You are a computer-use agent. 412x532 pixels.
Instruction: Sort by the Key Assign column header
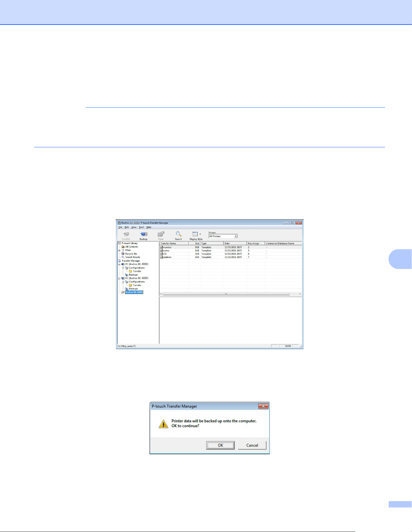pyautogui.click(x=256, y=243)
